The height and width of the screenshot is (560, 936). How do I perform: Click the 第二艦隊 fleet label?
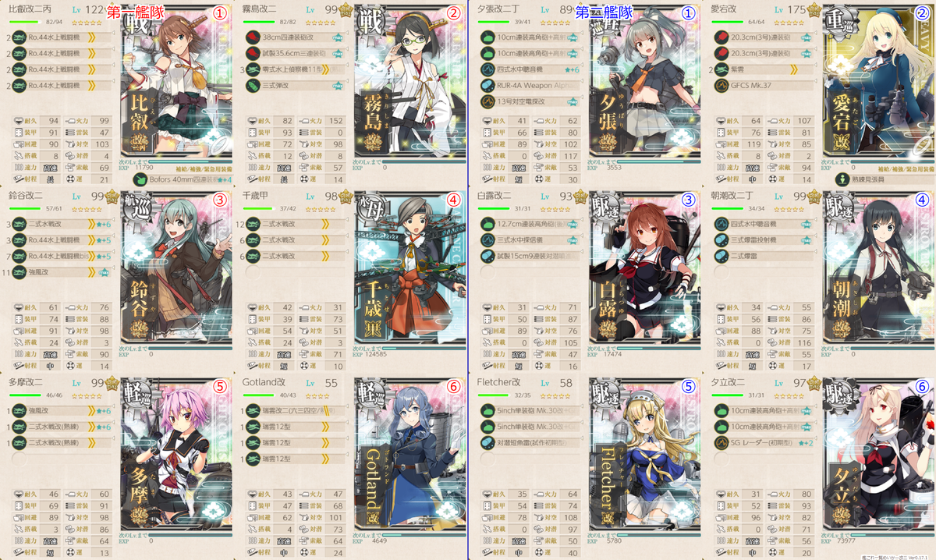[x=603, y=12]
